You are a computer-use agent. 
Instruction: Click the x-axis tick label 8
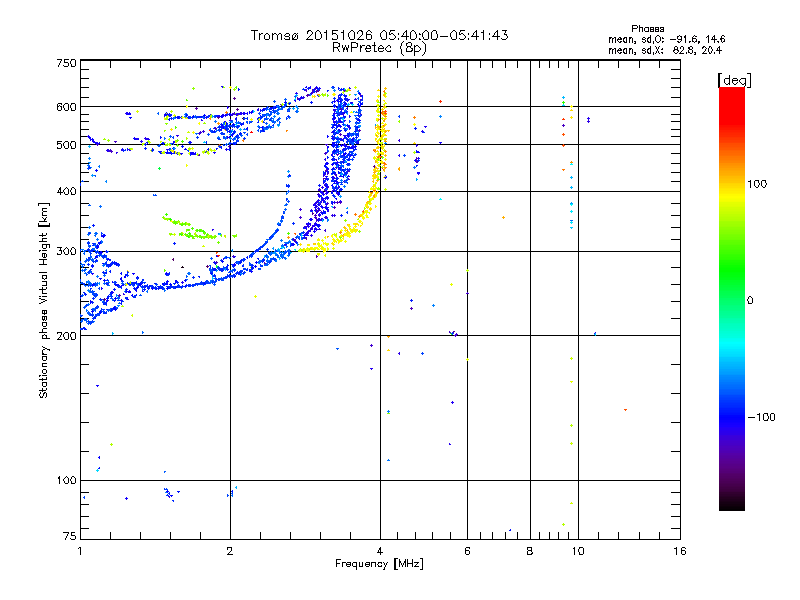(530, 551)
